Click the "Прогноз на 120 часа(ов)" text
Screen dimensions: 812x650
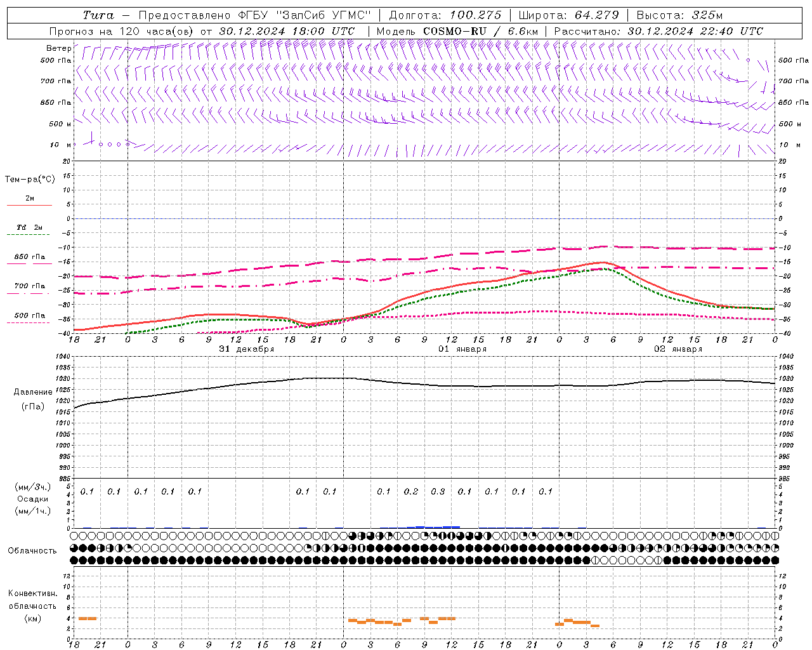tap(122, 31)
